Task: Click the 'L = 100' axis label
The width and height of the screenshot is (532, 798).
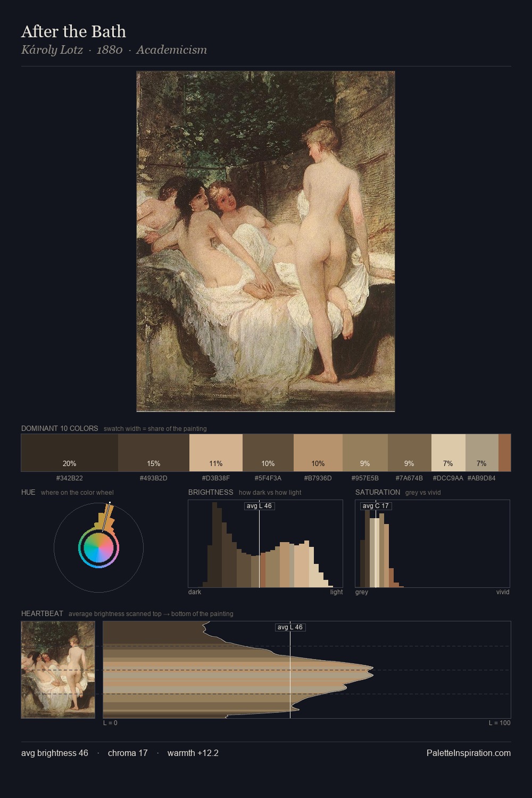Action: [500, 723]
